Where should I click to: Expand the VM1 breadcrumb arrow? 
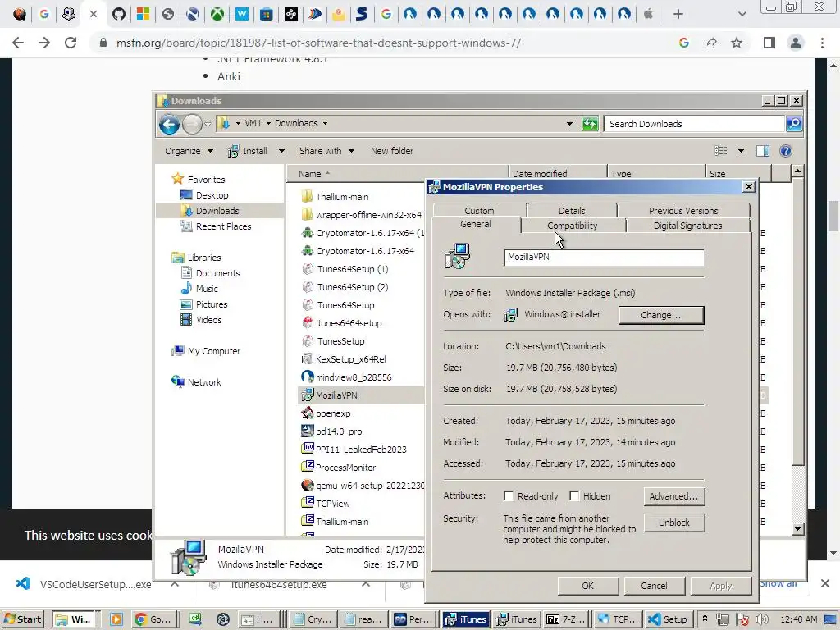pyautogui.click(x=268, y=123)
